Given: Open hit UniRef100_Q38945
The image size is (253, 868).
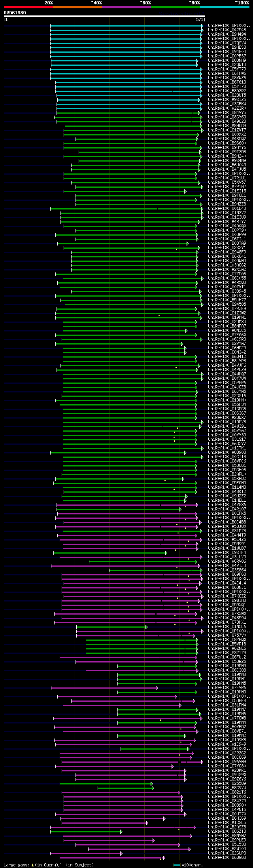Looking at the screenshot, I should coord(227,291).
